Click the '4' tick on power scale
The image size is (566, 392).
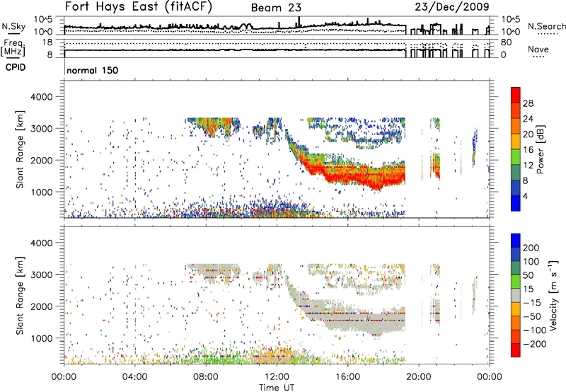coord(525,196)
